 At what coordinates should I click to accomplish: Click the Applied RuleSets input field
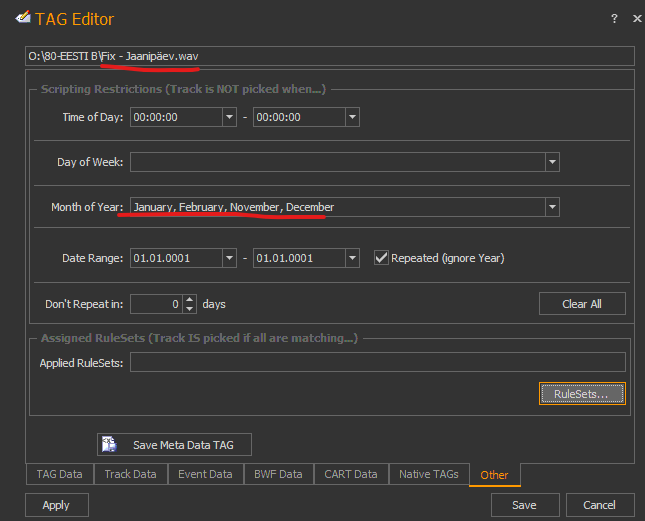[x=377, y=362]
